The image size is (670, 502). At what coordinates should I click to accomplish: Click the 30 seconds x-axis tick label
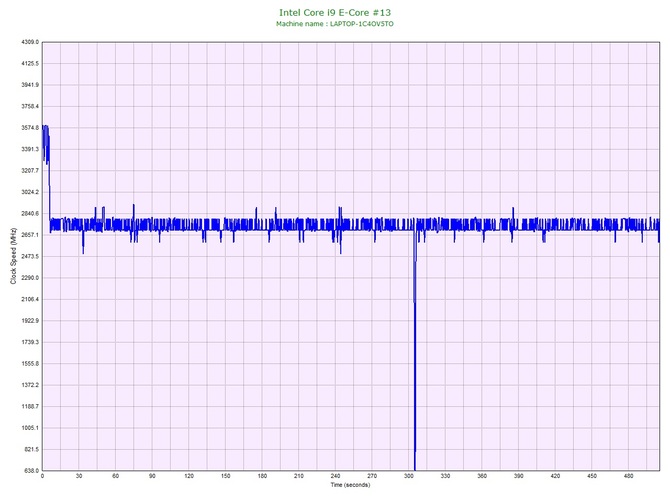(x=79, y=476)
